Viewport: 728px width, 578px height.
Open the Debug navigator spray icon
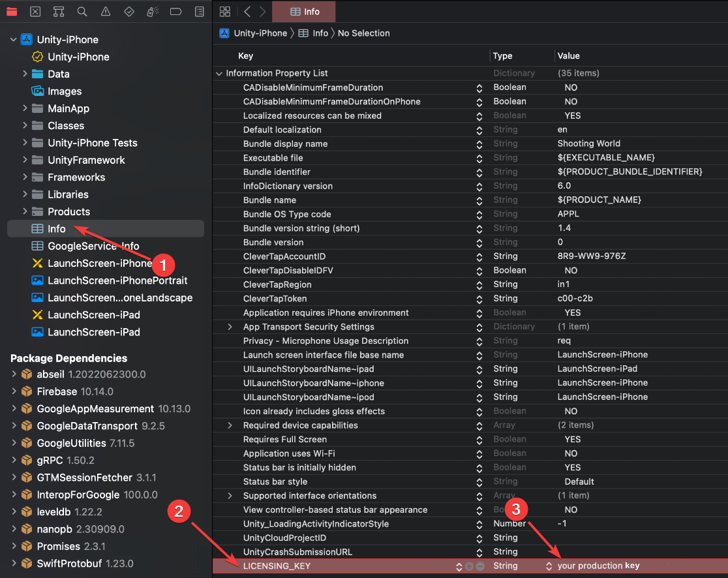[152, 12]
